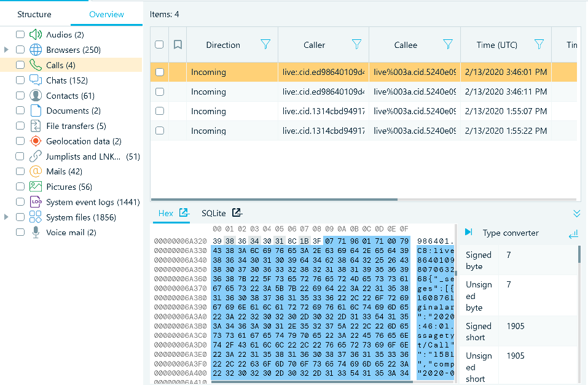The width and height of the screenshot is (588, 385).
Task: Click the Signed short value 1905
Action: click(515, 326)
